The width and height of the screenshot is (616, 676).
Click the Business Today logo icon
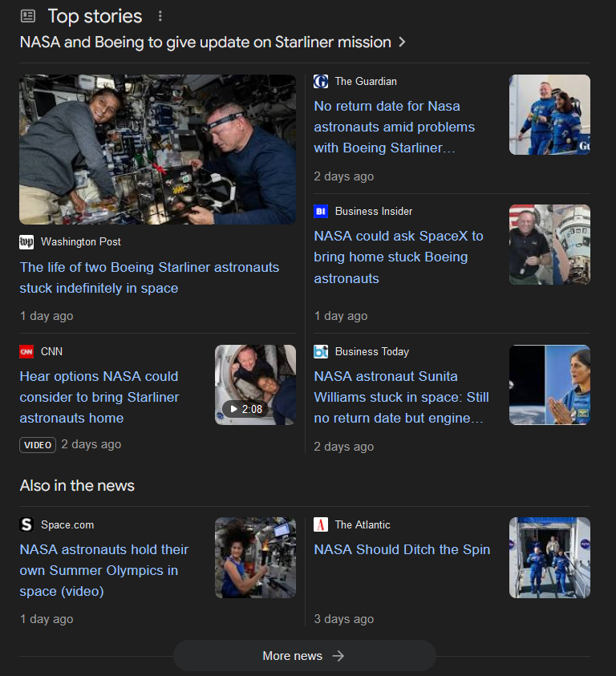click(x=321, y=352)
